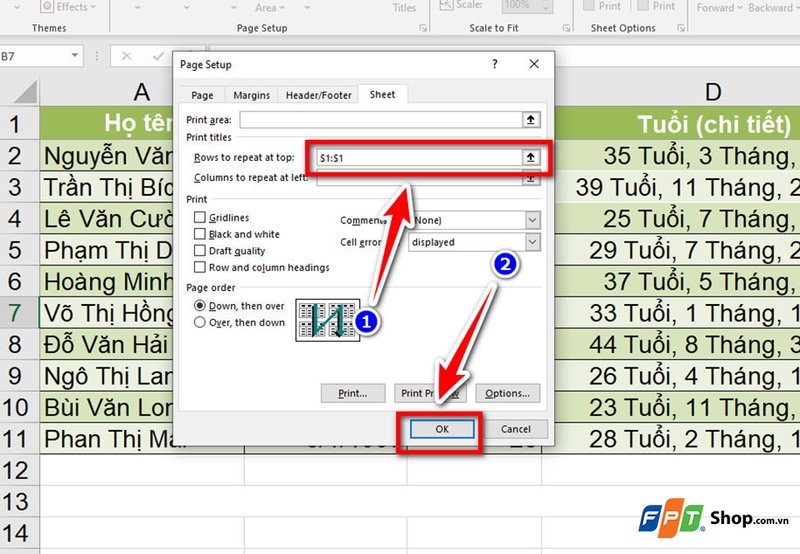Click the Print... button

tap(353, 393)
